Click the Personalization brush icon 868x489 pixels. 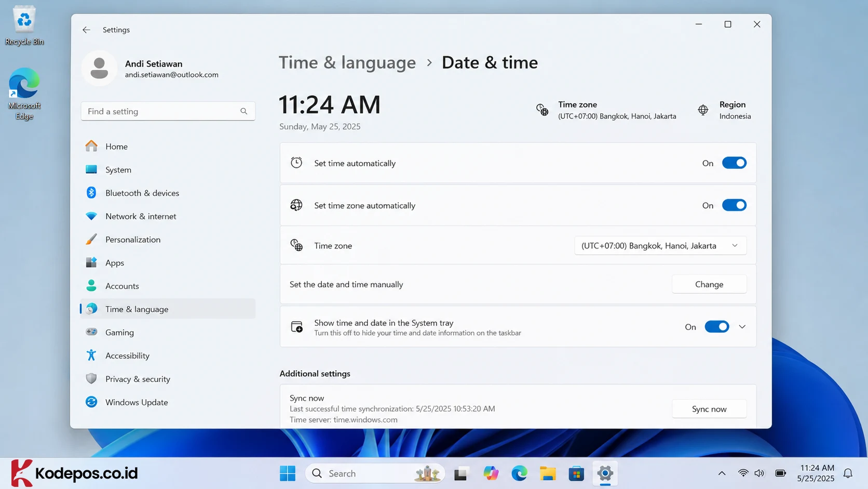91,239
